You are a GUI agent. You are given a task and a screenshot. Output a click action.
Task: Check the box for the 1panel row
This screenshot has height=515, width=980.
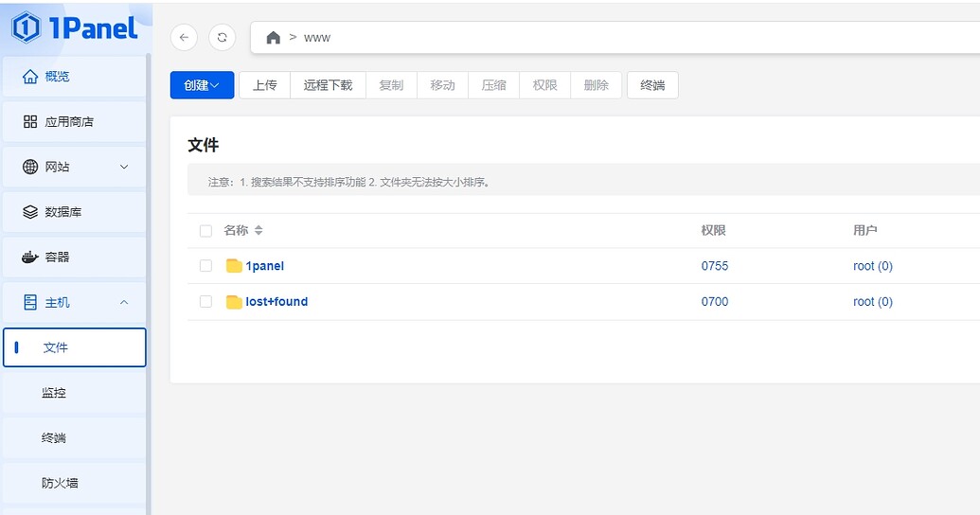pos(205,266)
